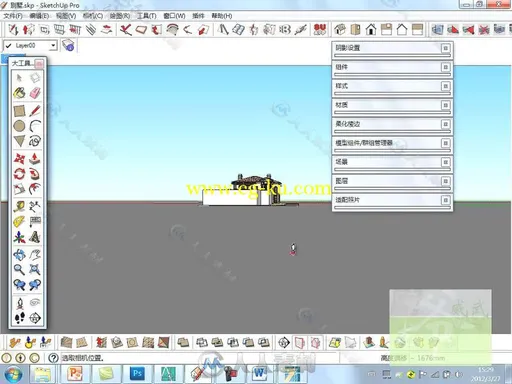Activate the red four-arrow Move tool
The height and width of the screenshot is (384, 512).
click(x=19, y=159)
